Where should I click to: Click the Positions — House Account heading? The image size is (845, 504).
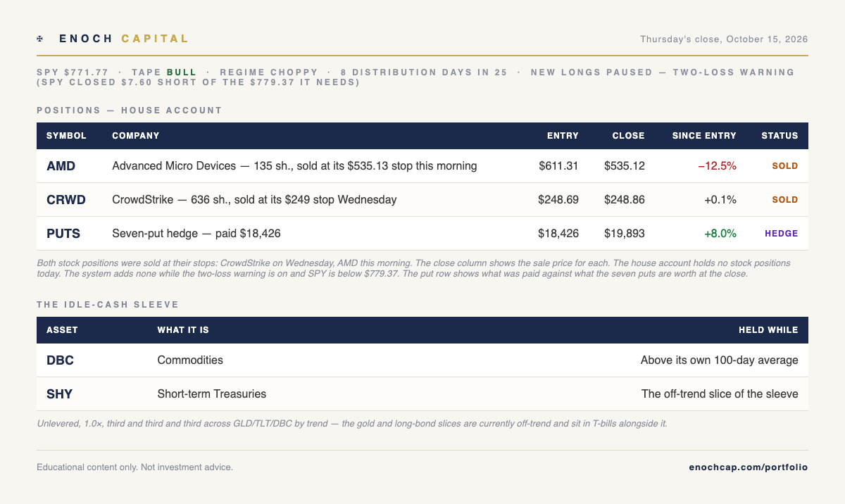click(x=130, y=111)
